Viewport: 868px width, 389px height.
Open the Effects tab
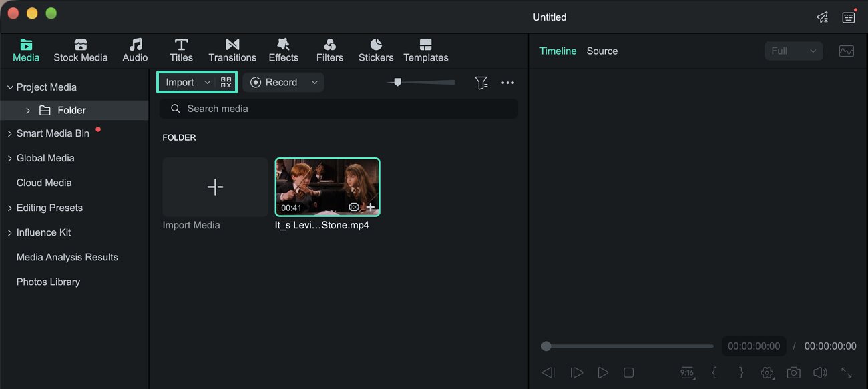click(x=283, y=51)
